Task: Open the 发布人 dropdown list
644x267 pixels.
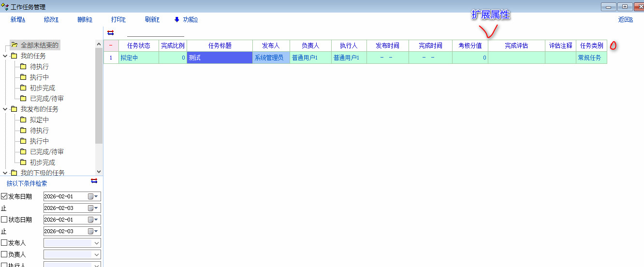Action: [x=97, y=243]
